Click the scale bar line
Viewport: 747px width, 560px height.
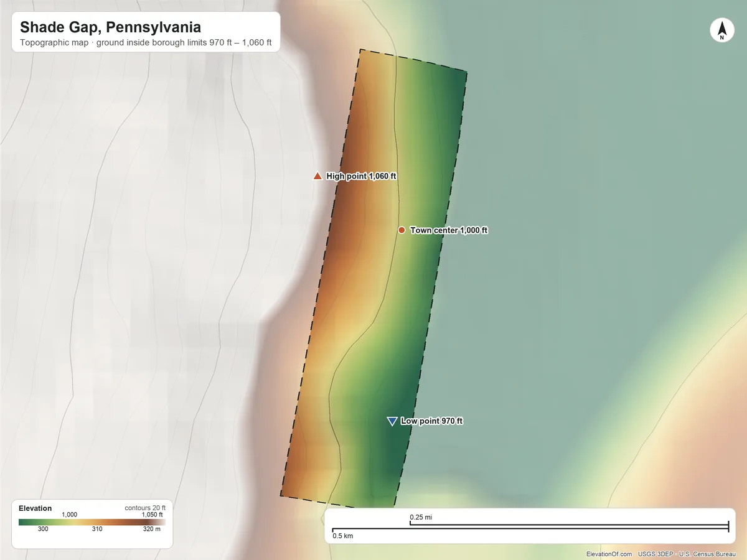(530, 528)
